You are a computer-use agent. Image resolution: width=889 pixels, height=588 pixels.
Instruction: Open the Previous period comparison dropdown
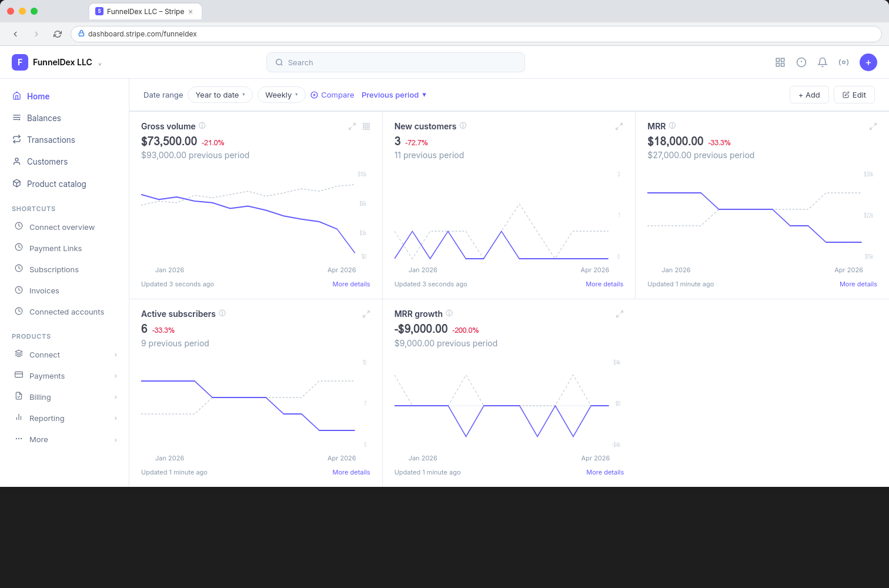tap(394, 95)
